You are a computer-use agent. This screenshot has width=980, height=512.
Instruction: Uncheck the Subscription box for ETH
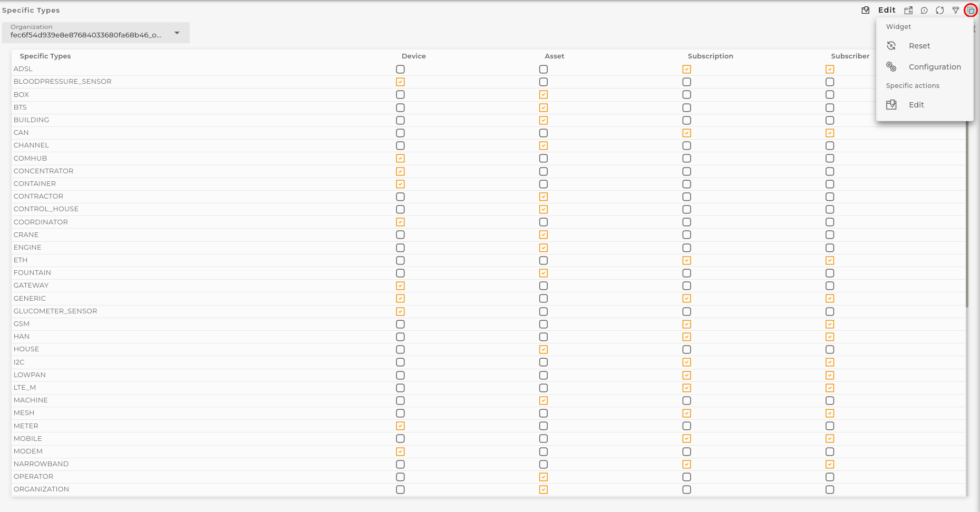click(x=686, y=260)
